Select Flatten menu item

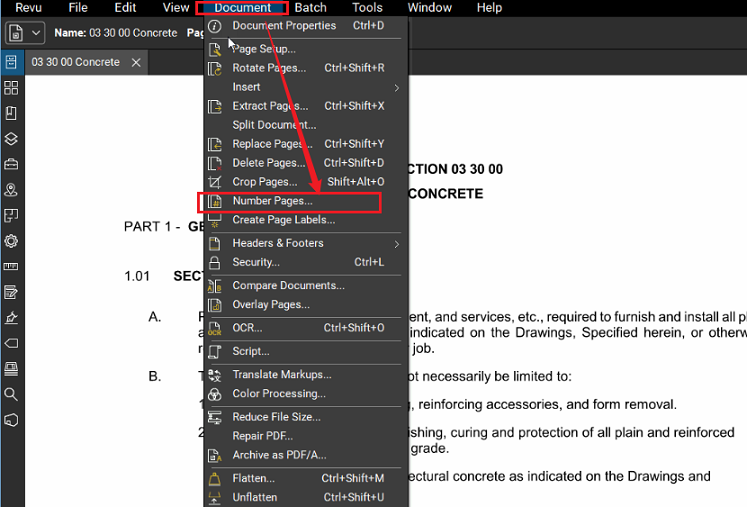[305, 479]
